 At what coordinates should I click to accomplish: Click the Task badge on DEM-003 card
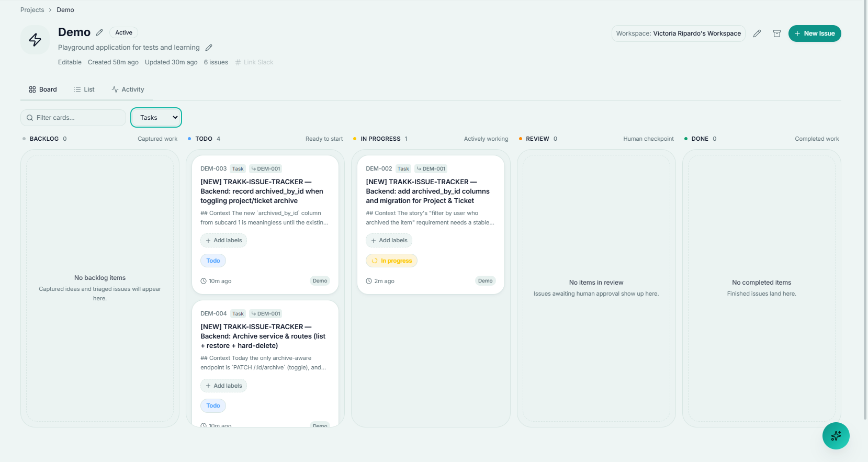(x=238, y=168)
